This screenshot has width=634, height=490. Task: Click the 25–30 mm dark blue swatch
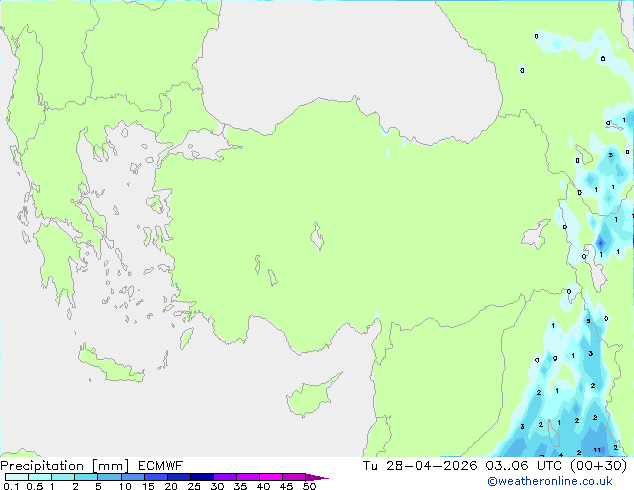click(202, 477)
